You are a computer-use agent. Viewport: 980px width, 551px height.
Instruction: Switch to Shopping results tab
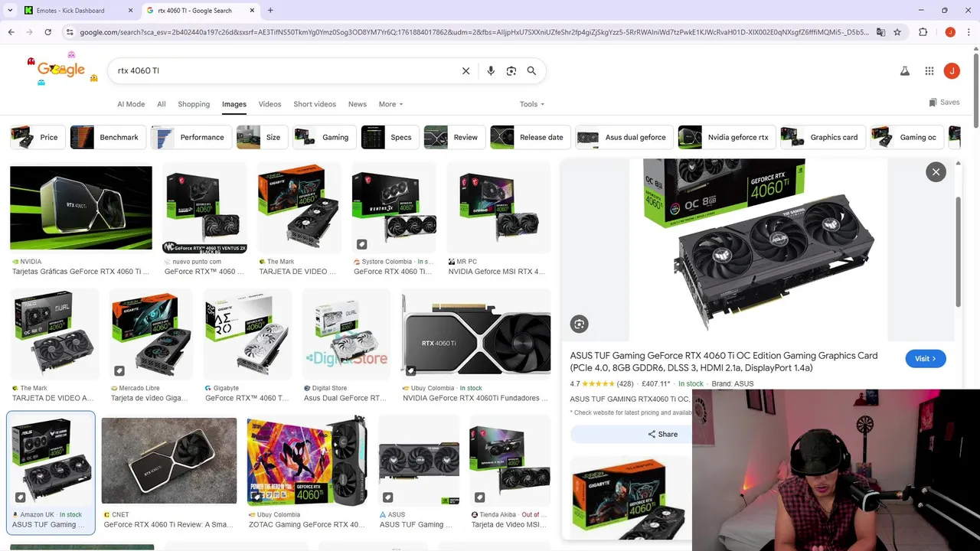pyautogui.click(x=194, y=104)
